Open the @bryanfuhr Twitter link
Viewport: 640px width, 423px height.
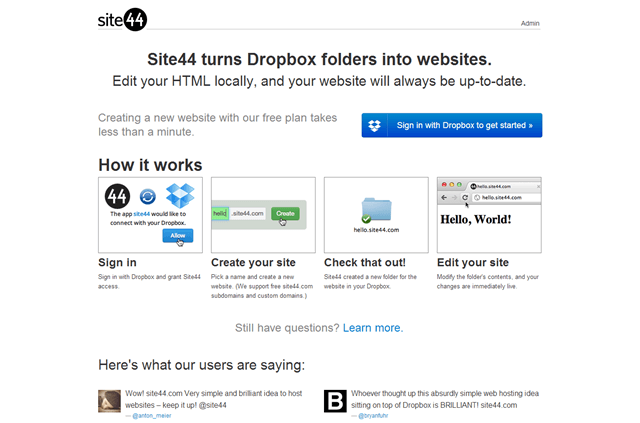click(x=373, y=416)
